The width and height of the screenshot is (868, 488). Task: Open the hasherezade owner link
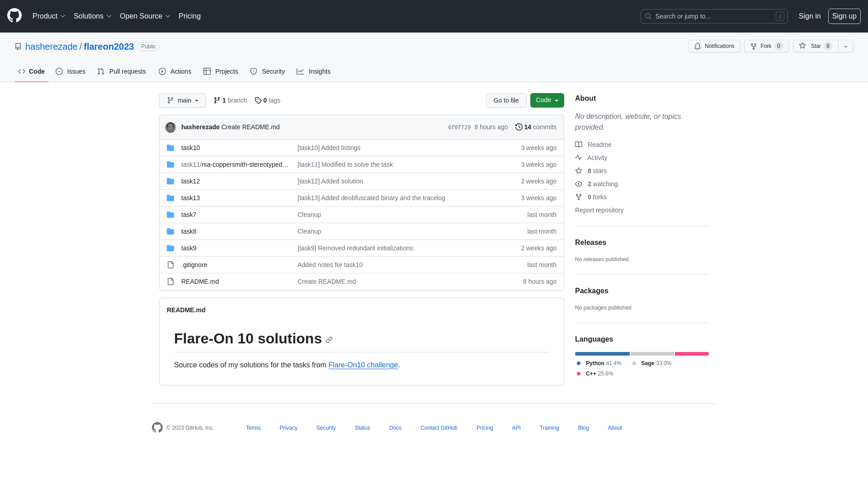coord(52,47)
